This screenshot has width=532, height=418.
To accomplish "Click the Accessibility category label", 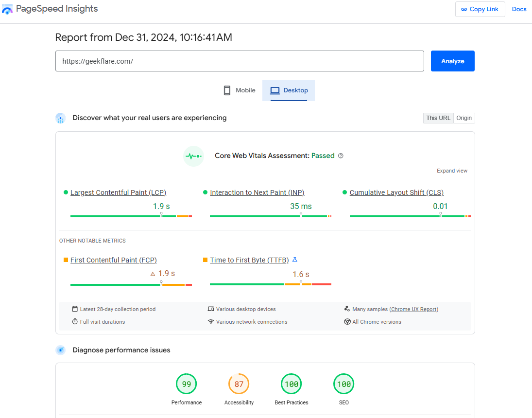I will [239, 402].
